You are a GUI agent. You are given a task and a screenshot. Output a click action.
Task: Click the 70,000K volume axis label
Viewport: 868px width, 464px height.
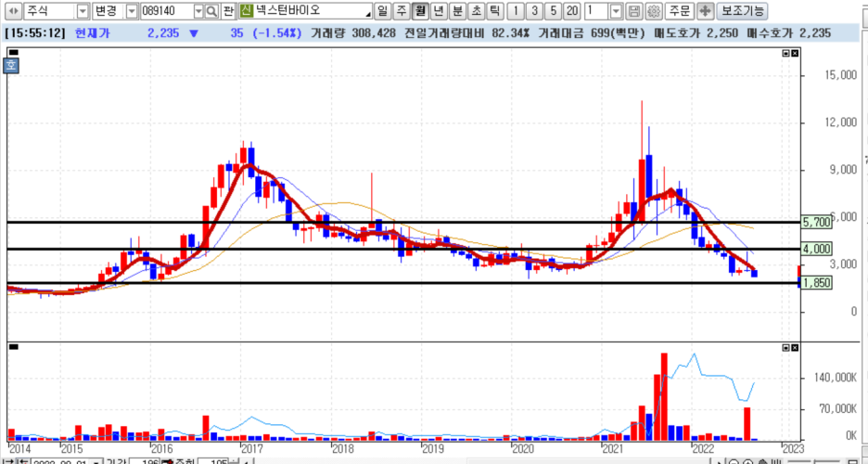[838, 409]
